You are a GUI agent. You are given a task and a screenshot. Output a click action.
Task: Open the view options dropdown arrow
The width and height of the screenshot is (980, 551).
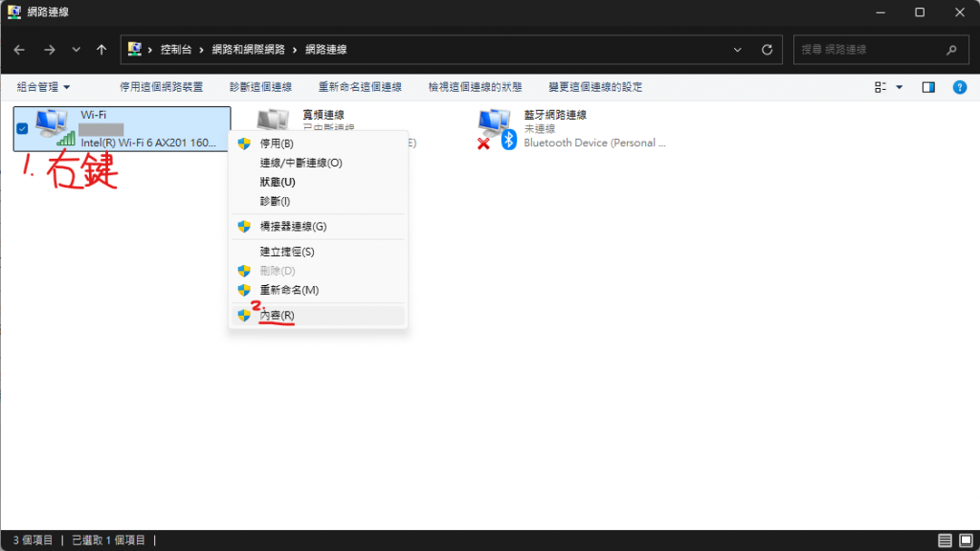click(900, 87)
